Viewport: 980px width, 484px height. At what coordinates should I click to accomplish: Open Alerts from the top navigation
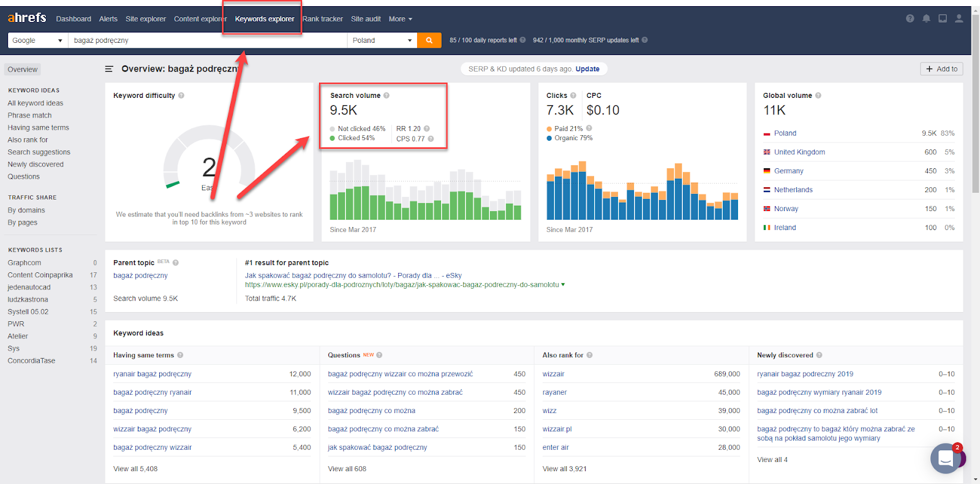[x=108, y=19]
